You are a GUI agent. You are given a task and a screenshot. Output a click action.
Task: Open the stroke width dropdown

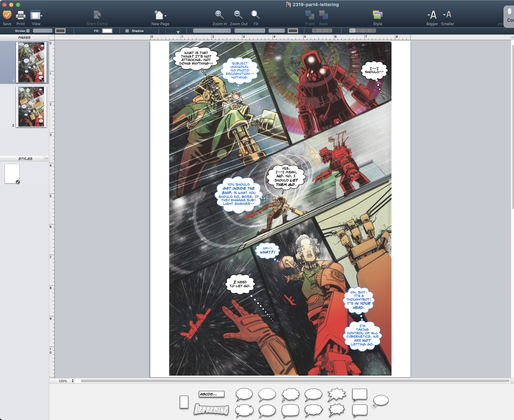pos(42,31)
